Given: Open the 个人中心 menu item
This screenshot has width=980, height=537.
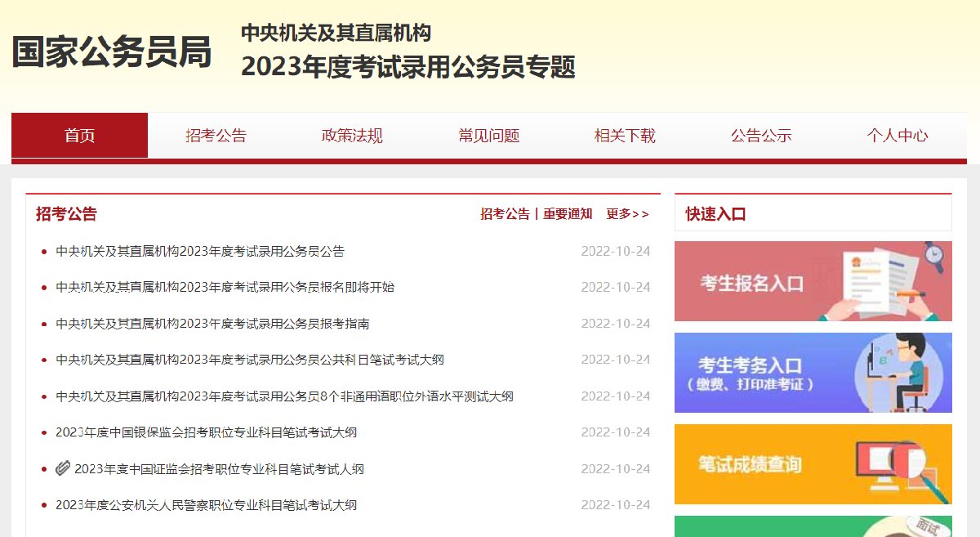Looking at the screenshot, I should click(898, 136).
